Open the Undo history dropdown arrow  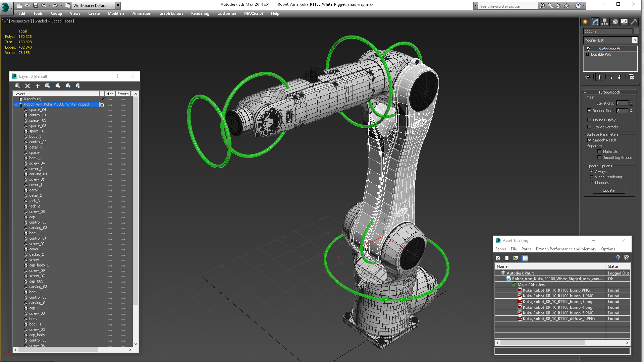pos(49,6)
